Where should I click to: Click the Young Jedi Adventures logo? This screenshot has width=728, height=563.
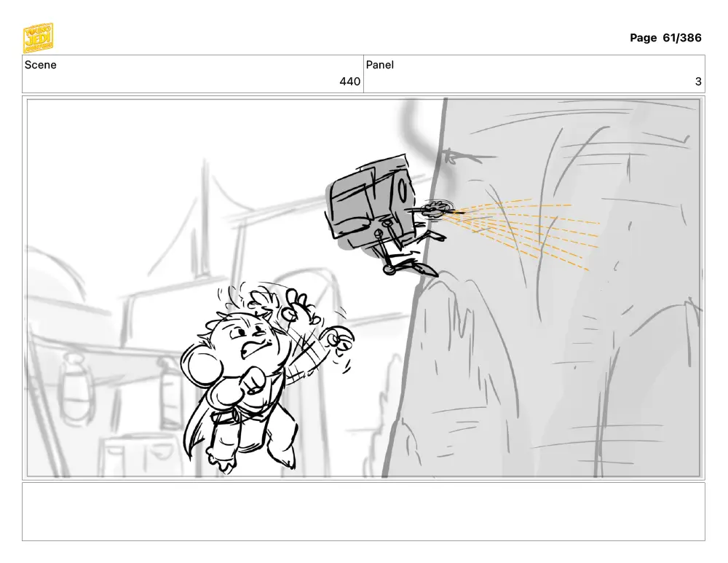coord(38,38)
